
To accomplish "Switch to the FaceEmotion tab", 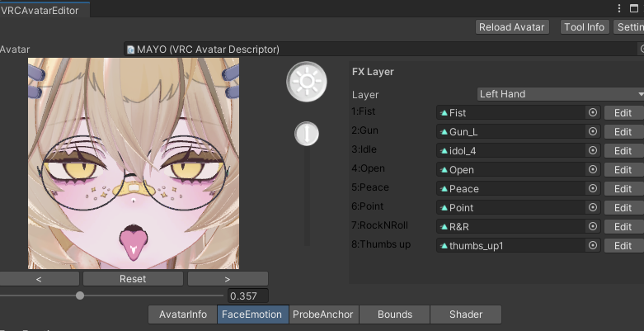I will tap(251, 314).
